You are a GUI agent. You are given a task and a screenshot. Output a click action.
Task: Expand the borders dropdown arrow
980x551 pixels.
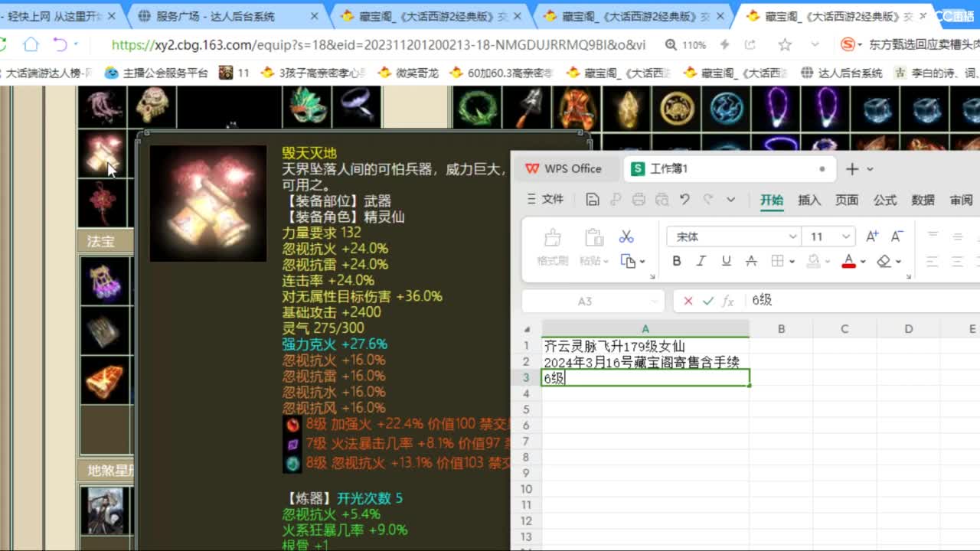(792, 262)
